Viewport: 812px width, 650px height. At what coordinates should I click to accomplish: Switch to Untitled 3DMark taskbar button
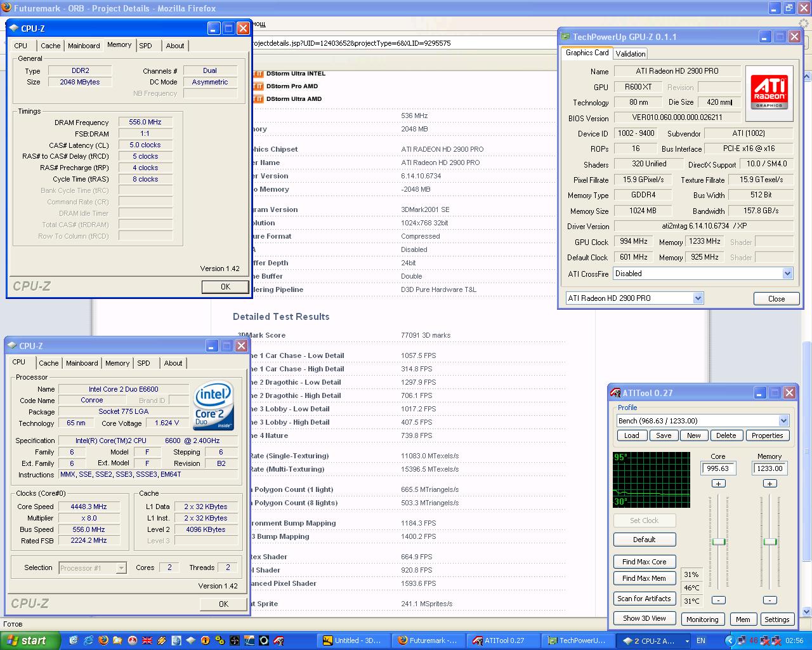[x=354, y=640]
